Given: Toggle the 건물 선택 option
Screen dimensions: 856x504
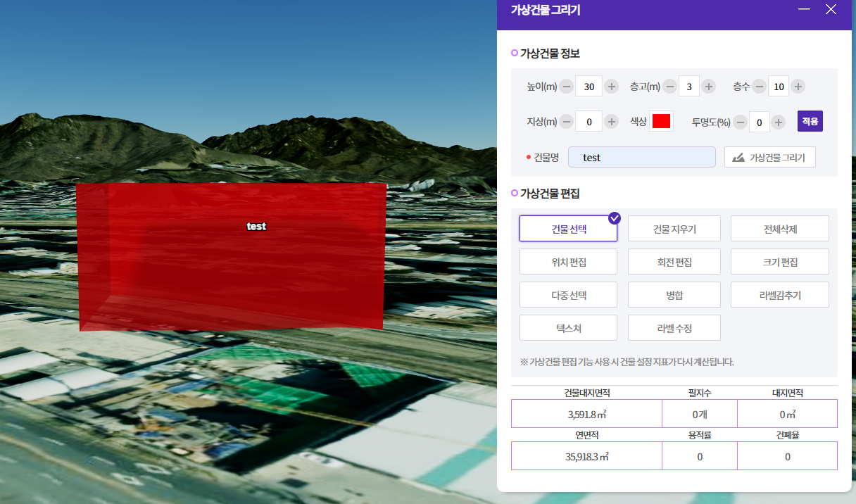Looking at the screenshot, I should click(x=569, y=229).
